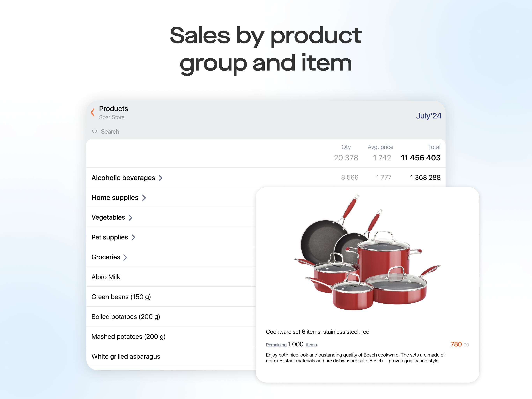Expand the Vegetables chevron
Screen dimensions: 532x399
[131, 218]
